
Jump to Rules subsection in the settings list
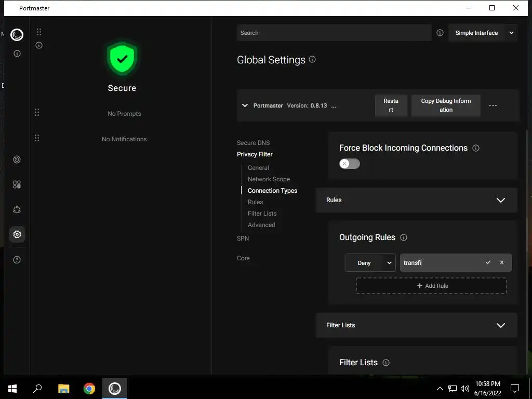pyautogui.click(x=255, y=202)
